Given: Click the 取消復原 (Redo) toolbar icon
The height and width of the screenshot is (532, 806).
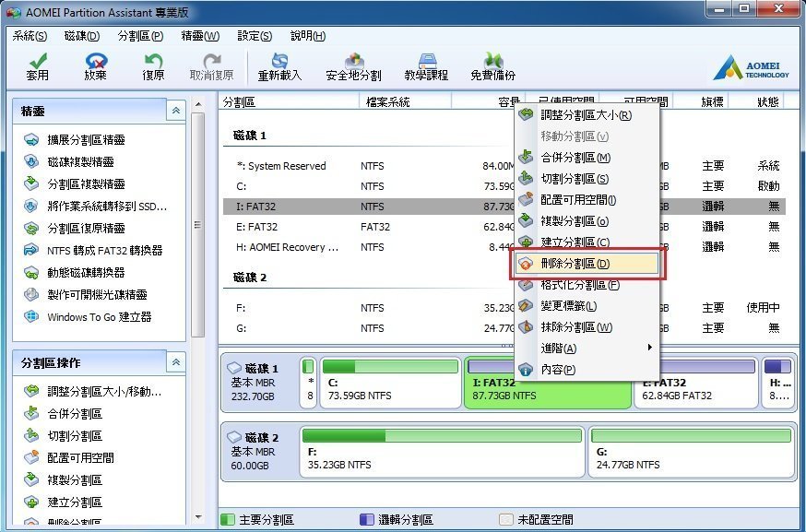Looking at the screenshot, I should [x=211, y=66].
